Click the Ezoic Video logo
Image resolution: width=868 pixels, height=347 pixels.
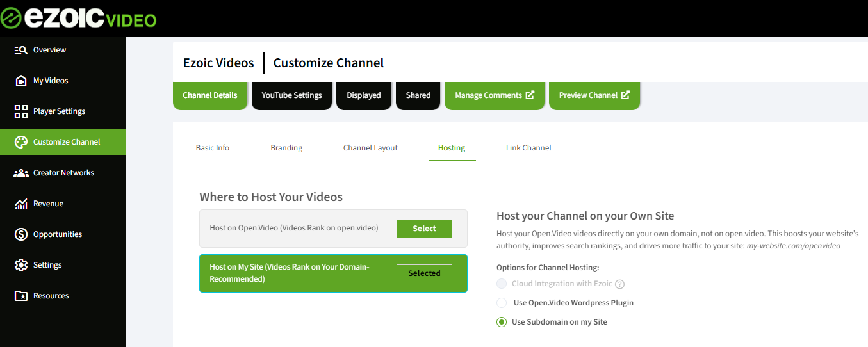click(78, 19)
